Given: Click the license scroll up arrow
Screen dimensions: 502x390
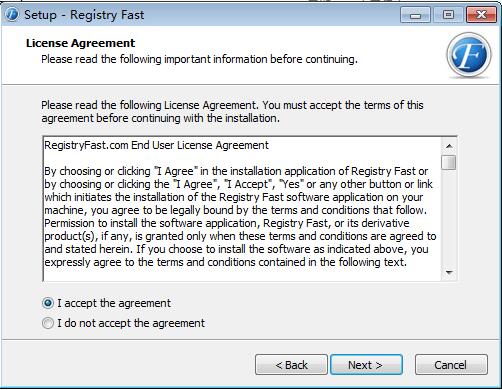Looking at the screenshot, I should click(x=449, y=146).
